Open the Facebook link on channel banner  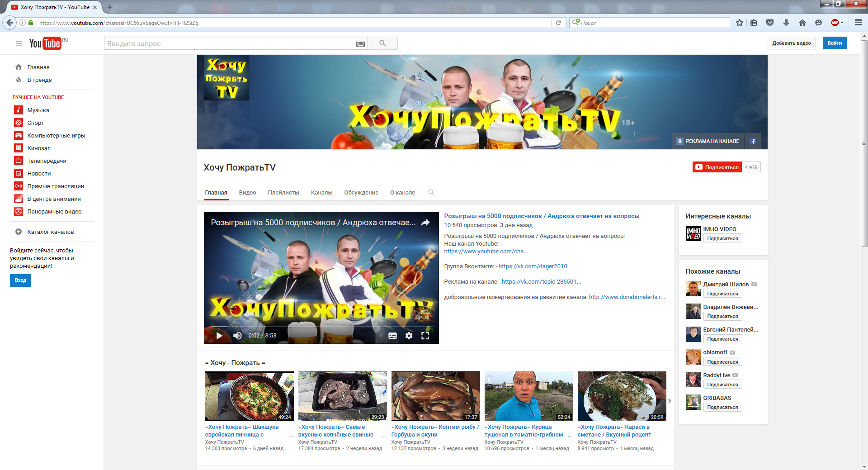click(x=753, y=141)
